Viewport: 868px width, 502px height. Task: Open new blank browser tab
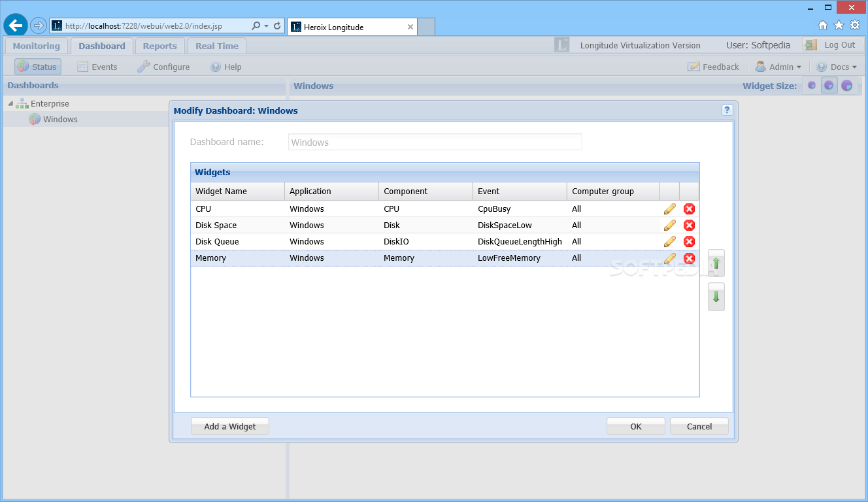pyautogui.click(x=426, y=27)
